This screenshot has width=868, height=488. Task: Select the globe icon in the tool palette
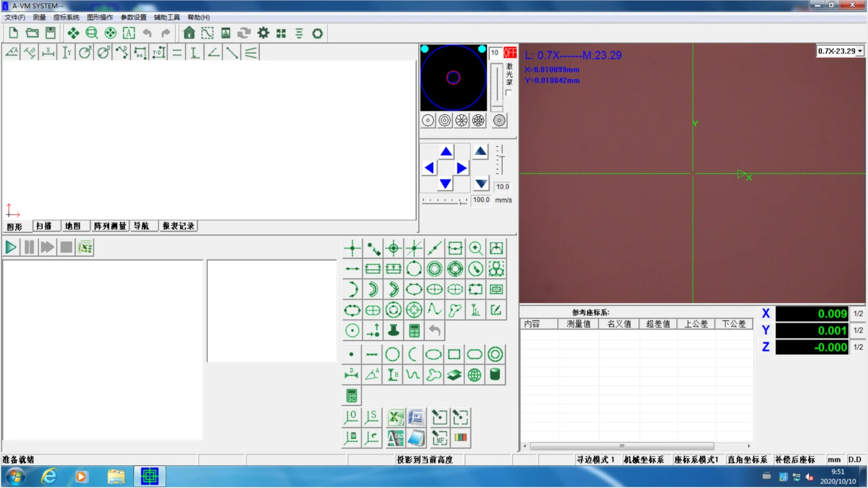[474, 375]
